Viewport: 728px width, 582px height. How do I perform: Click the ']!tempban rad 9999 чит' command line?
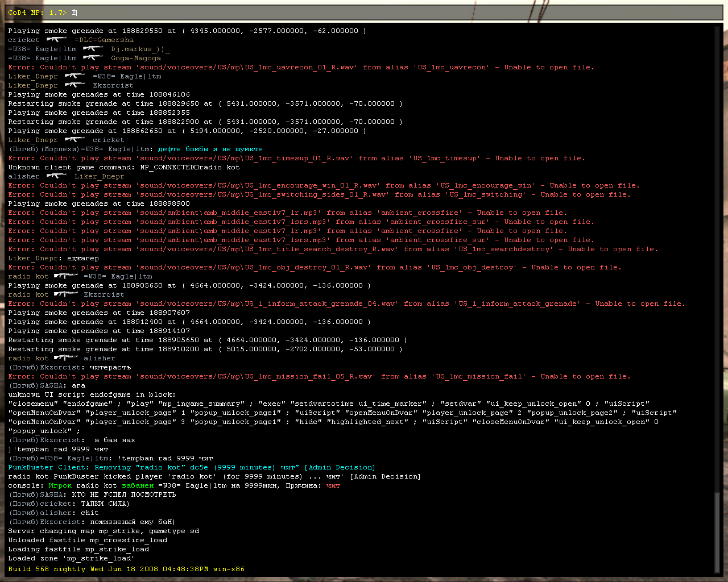58,449
